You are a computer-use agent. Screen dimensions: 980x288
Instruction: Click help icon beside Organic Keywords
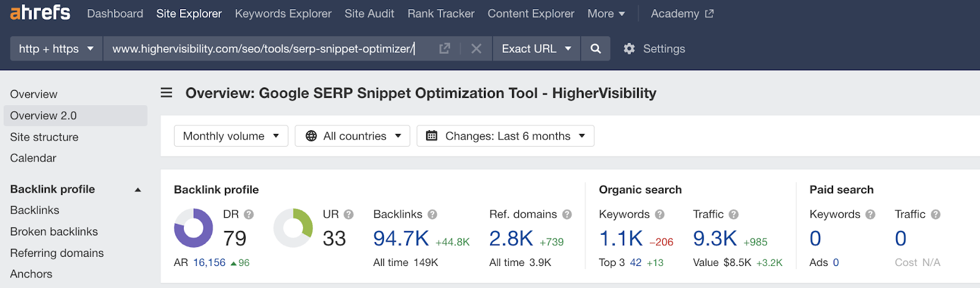(x=660, y=215)
